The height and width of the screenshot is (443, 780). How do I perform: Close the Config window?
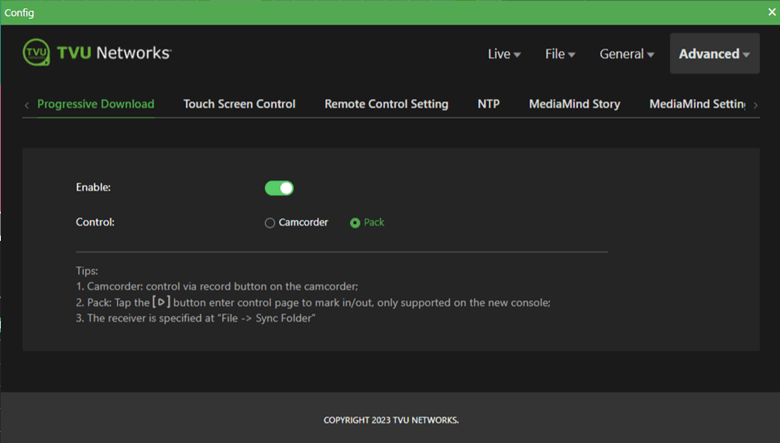coord(772,12)
